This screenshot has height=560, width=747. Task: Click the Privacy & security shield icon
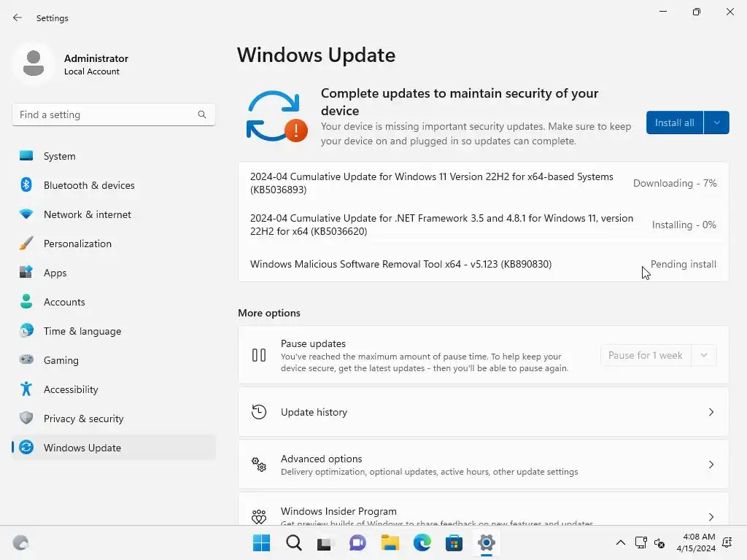26,418
